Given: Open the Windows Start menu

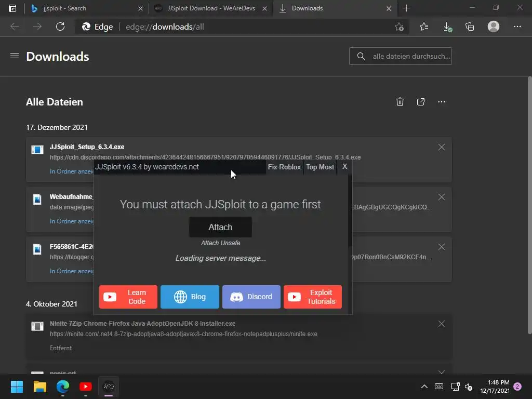Looking at the screenshot, I should 17,387.
